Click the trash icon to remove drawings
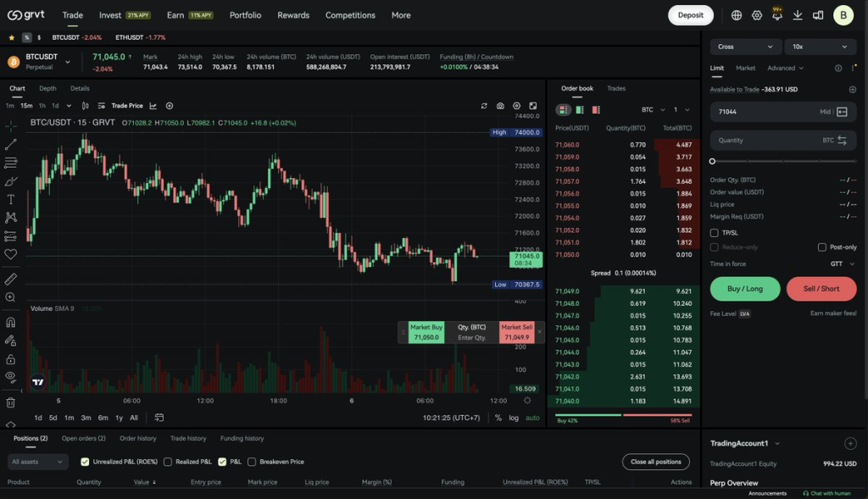This screenshot has height=499, width=868. coord(11,402)
